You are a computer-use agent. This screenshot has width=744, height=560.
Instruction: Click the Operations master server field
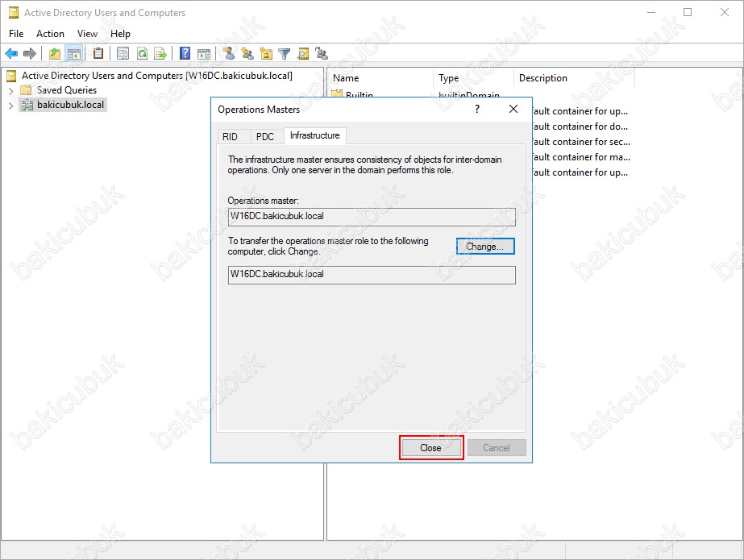[x=372, y=217]
